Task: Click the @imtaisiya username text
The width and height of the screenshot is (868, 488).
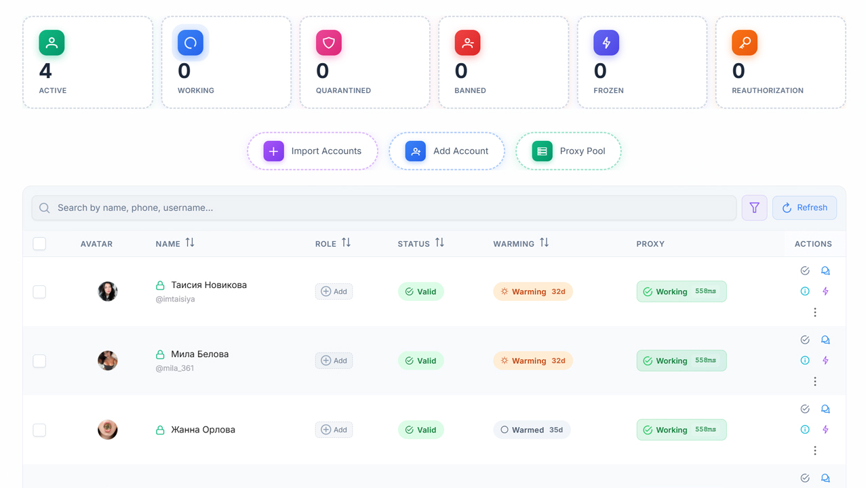Action: pyautogui.click(x=176, y=300)
